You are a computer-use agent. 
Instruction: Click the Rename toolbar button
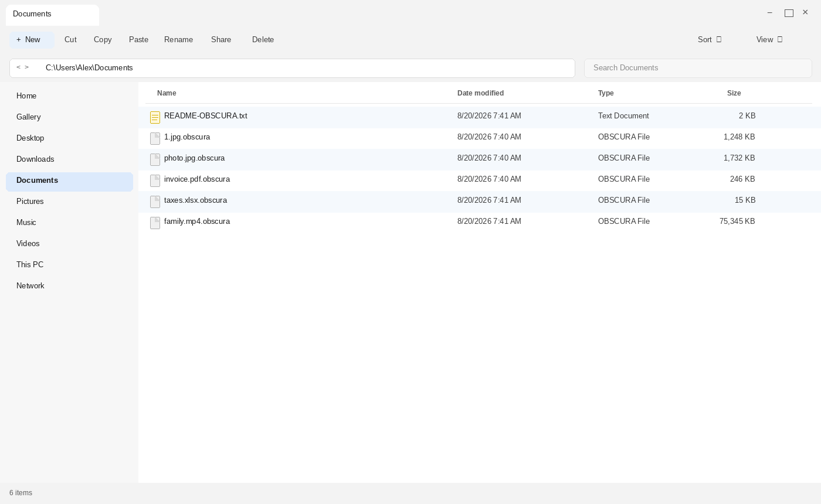178,40
